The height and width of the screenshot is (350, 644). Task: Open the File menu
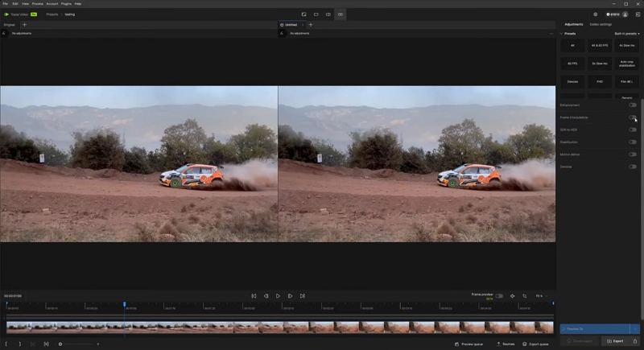(x=6, y=4)
